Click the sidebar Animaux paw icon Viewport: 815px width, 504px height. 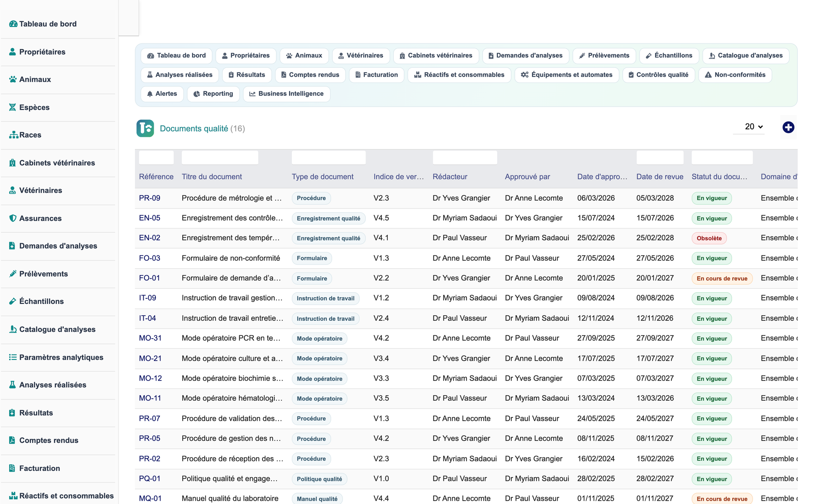[x=13, y=80]
